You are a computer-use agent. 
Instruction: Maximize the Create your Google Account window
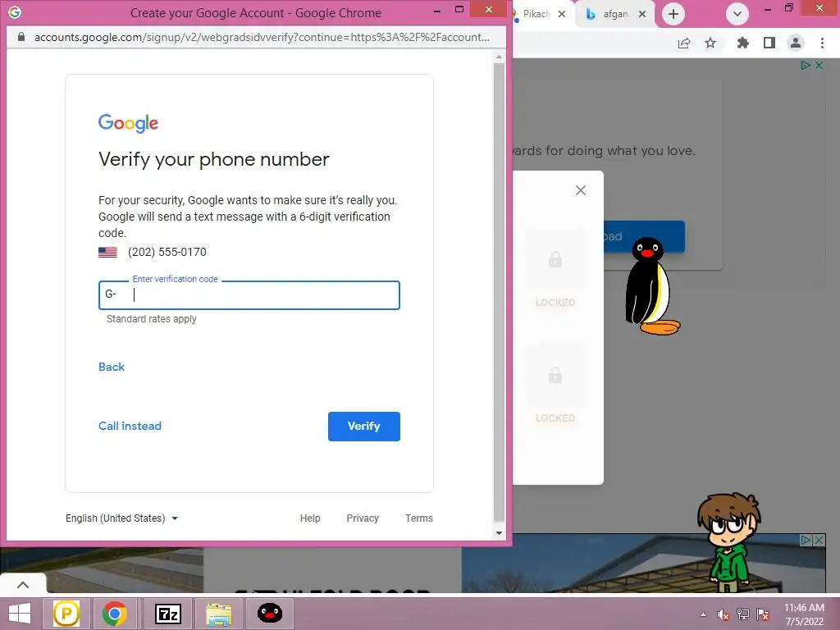[x=459, y=10]
